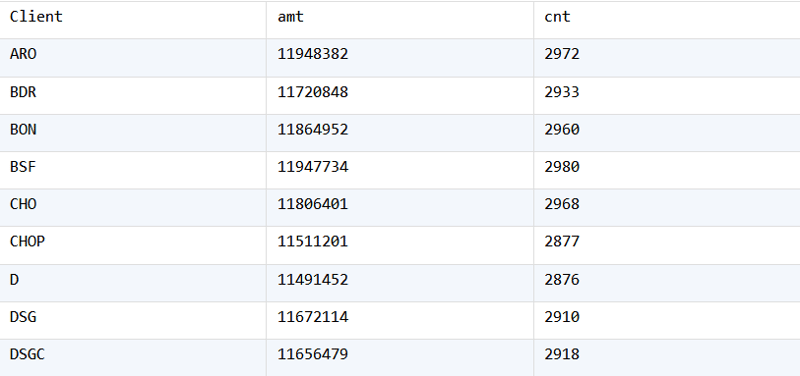Image resolution: width=800 pixels, height=376 pixels.
Task: Click count value 2918
Action: pos(562,354)
